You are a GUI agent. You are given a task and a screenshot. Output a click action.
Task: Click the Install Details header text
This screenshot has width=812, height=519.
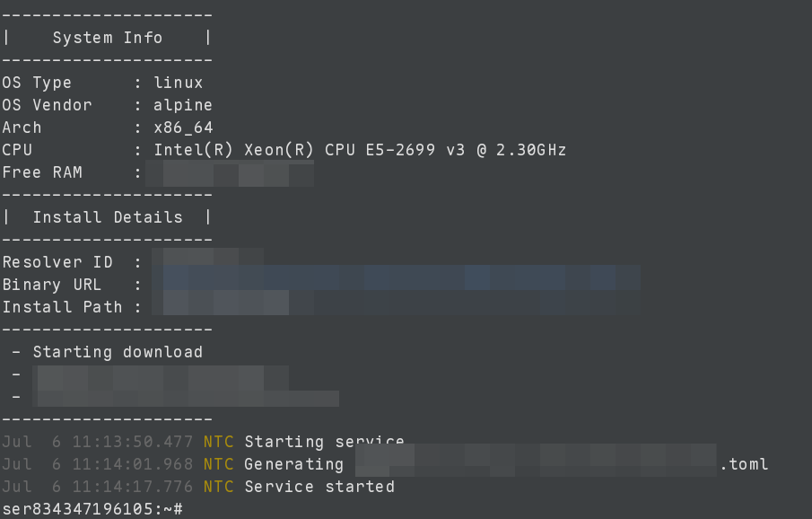(108, 217)
